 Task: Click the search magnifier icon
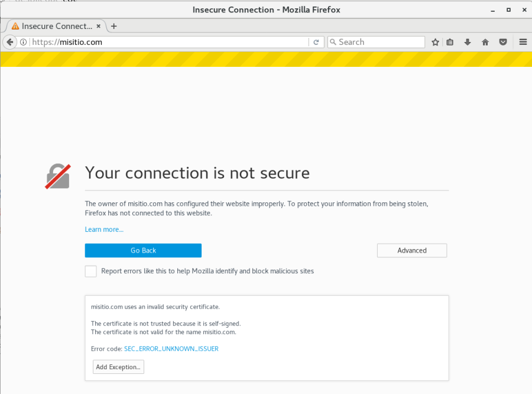[333, 42]
